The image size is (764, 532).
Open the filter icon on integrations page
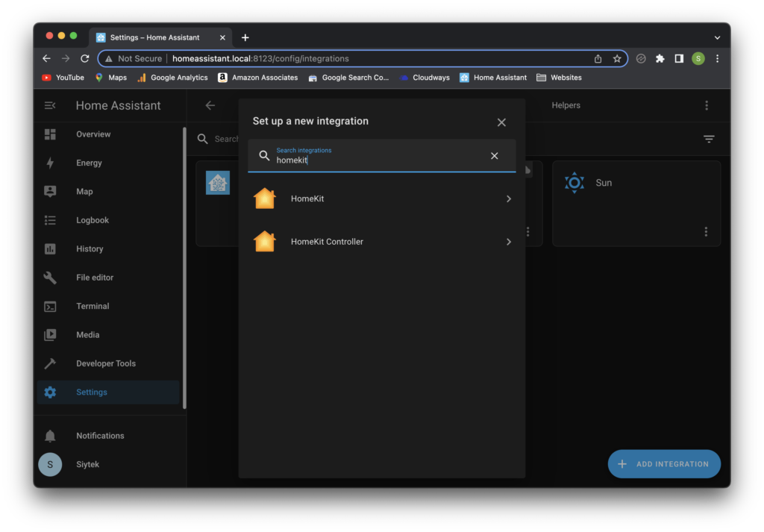709,140
